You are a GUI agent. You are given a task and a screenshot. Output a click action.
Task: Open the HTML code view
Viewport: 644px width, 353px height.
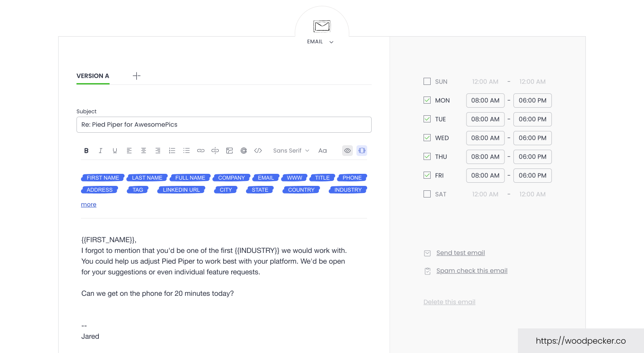click(258, 151)
